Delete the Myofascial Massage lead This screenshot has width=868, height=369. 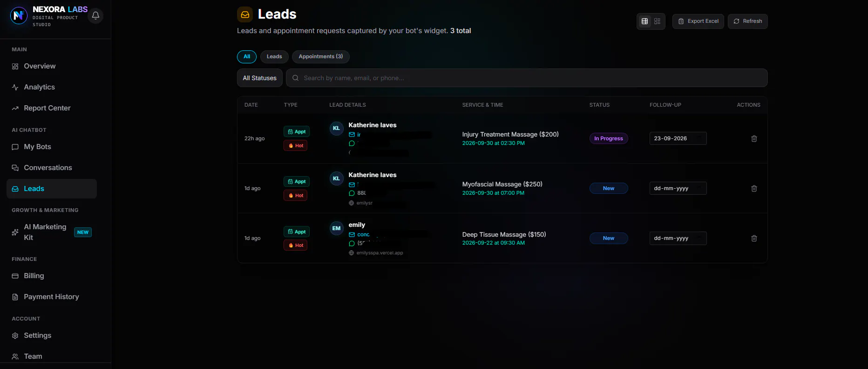pyautogui.click(x=754, y=188)
